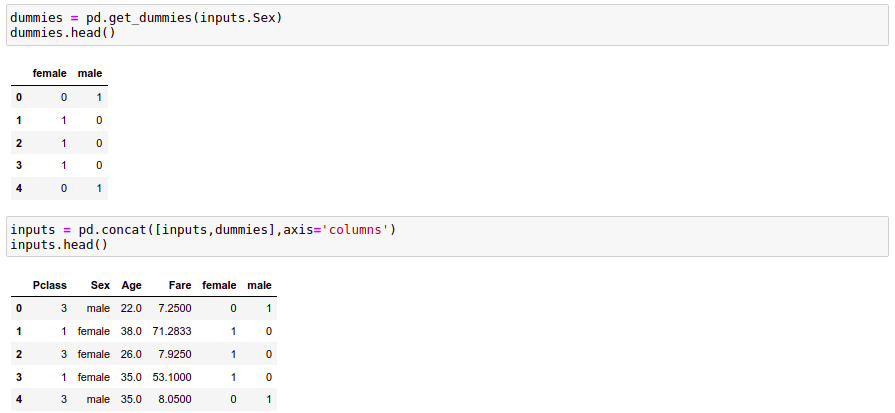
Task: Click the pd.concat code cell
Action: click(448, 236)
